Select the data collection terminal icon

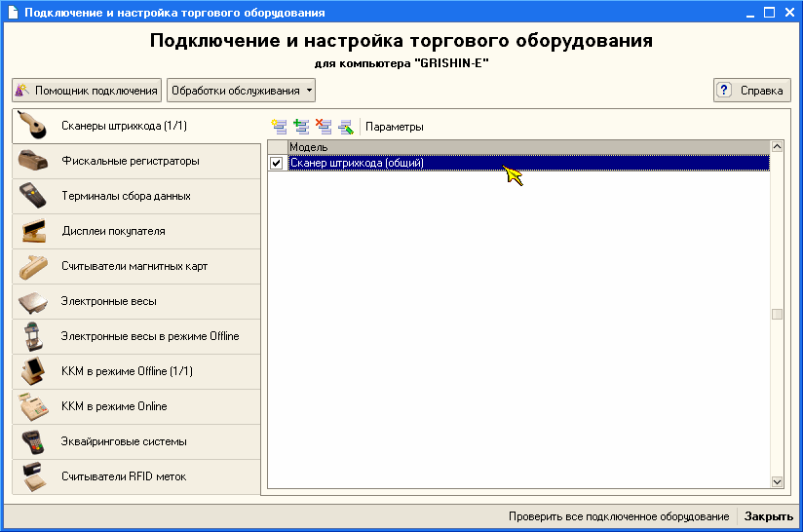(x=34, y=197)
